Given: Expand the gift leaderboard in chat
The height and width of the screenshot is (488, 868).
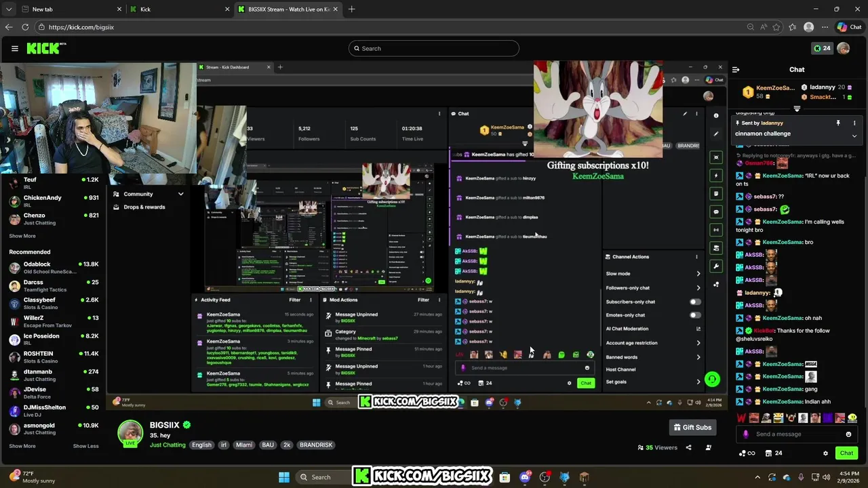Looking at the screenshot, I should pyautogui.click(x=797, y=108).
